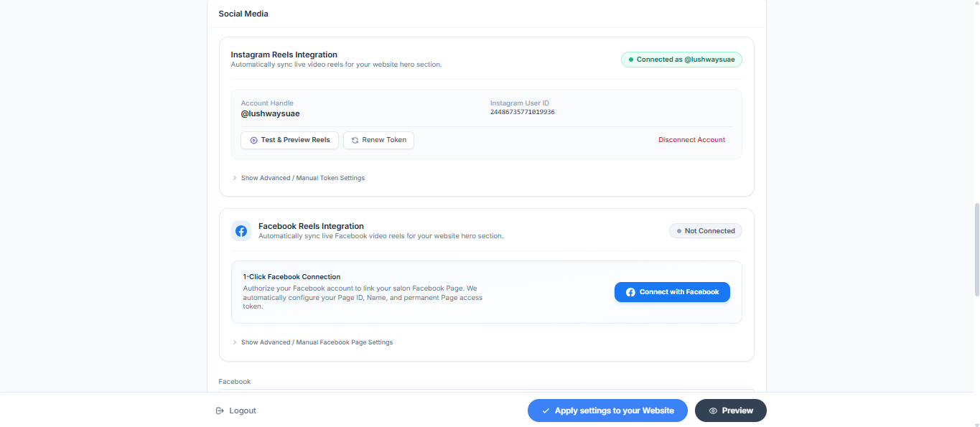Click the logout arrow icon
The width and height of the screenshot is (980, 427).
pos(220,410)
